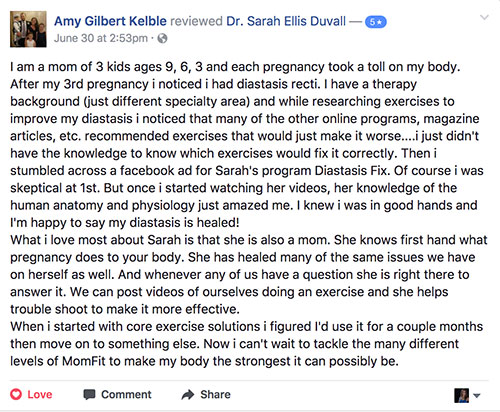Click the June 30 at 2:53pm timestamp
Image resolution: width=500 pixels, height=412 pixels.
[101, 38]
